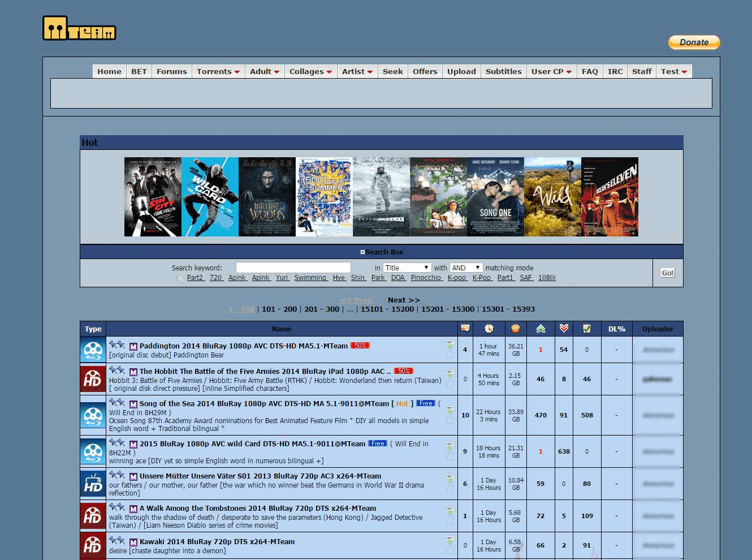752x560 pixels.
Task: Click the red HD type icon beside A Walk Among the Tombstones
Action: tap(93, 516)
